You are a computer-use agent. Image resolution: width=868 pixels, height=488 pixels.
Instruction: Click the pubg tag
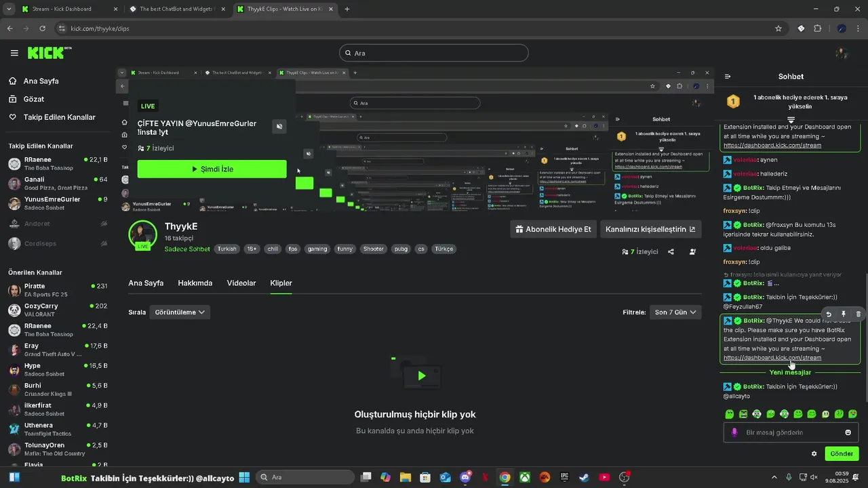click(401, 249)
